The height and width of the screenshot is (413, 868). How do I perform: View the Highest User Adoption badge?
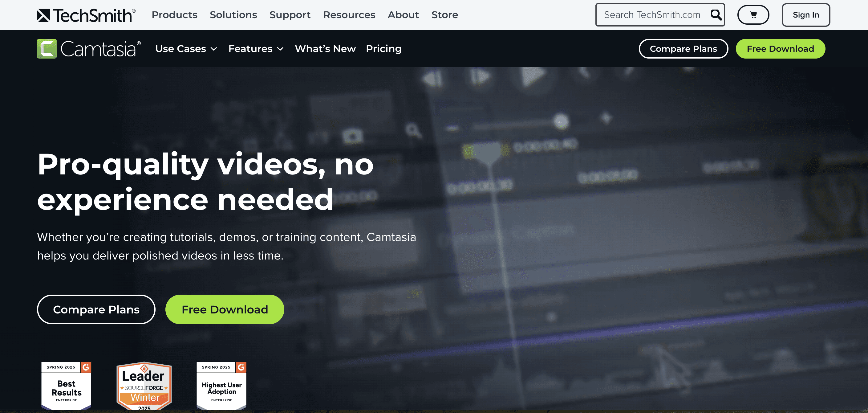coord(221,386)
